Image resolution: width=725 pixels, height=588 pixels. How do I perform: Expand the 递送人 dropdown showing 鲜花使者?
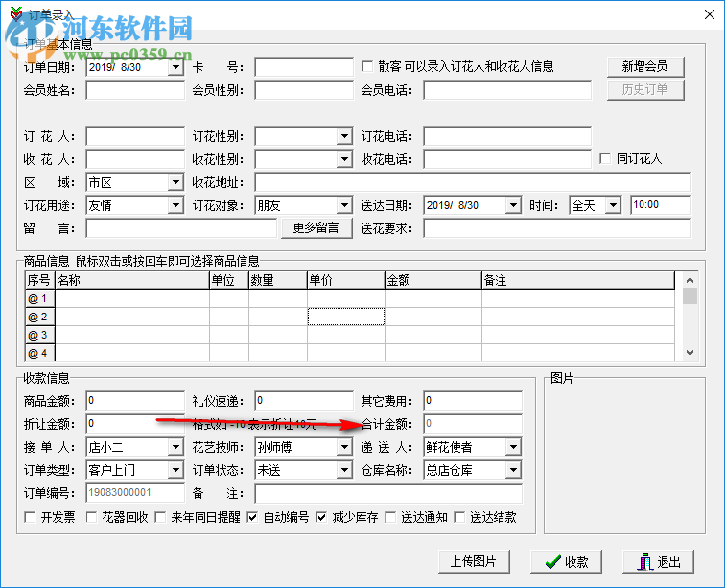click(x=513, y=447)
